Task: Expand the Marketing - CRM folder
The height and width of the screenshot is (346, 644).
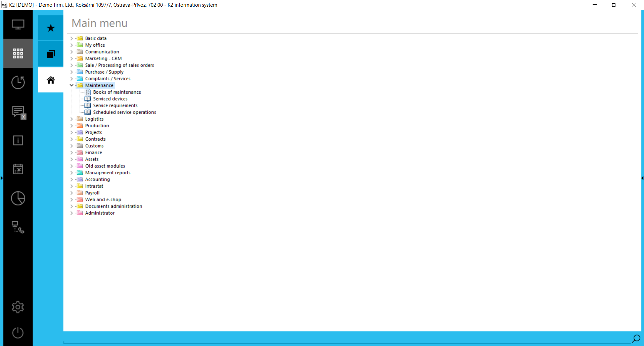Action: (x=72, y=58)
